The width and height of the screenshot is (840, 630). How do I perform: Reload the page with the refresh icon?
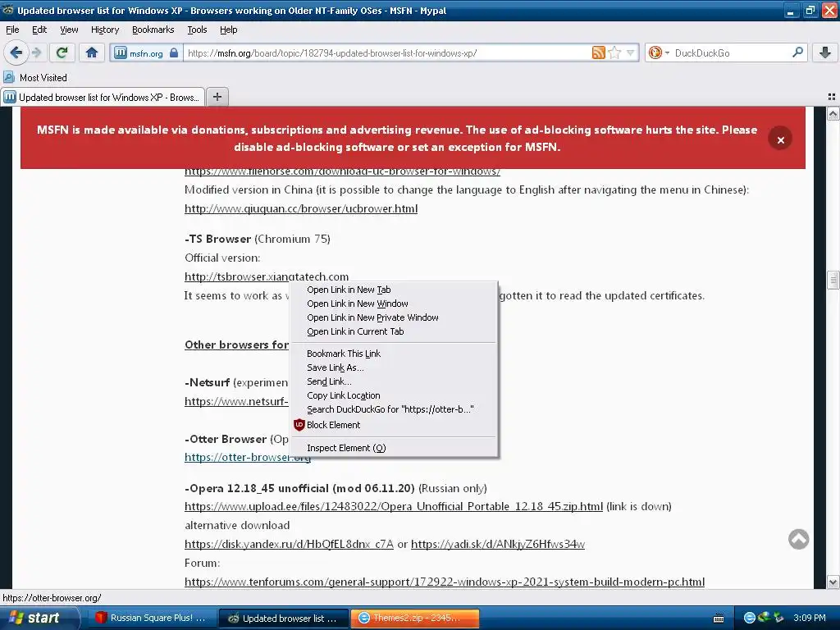coord(62,52)
